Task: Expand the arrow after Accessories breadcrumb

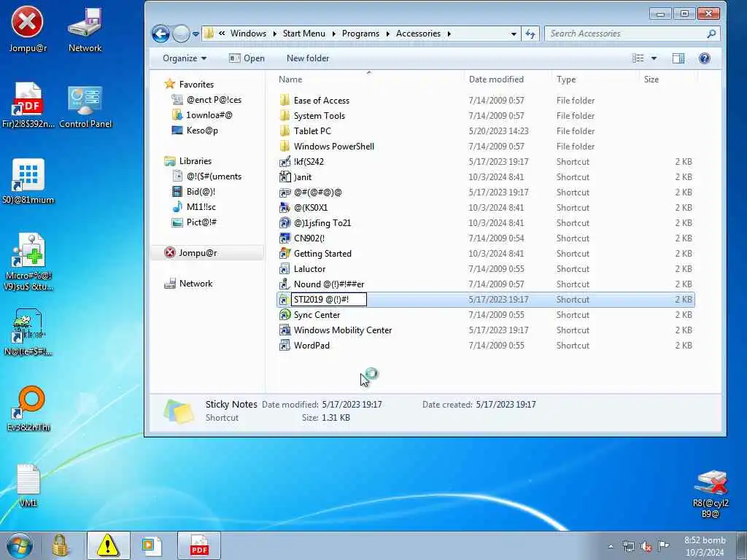Action: coord(449,34)
